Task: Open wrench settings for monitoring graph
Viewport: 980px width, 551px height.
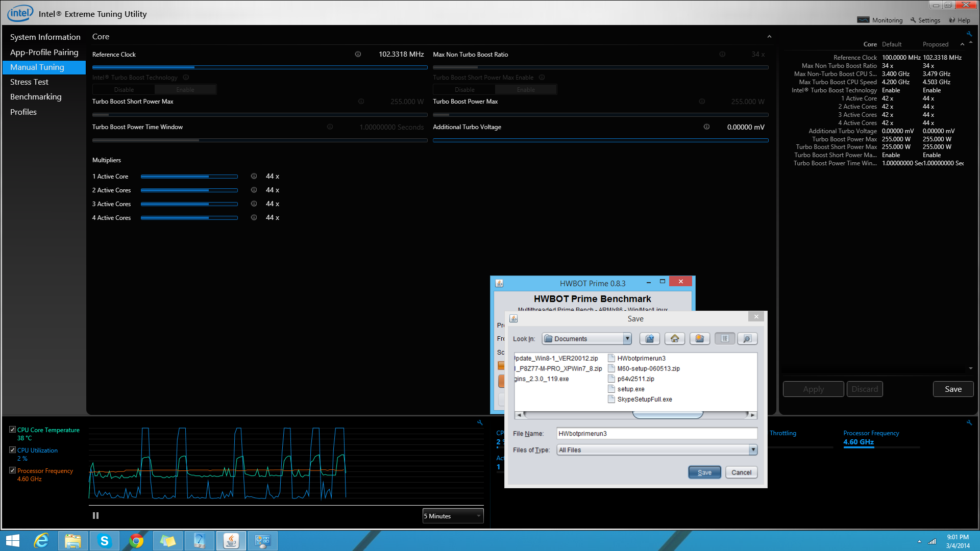Action: tap(480, 422)
